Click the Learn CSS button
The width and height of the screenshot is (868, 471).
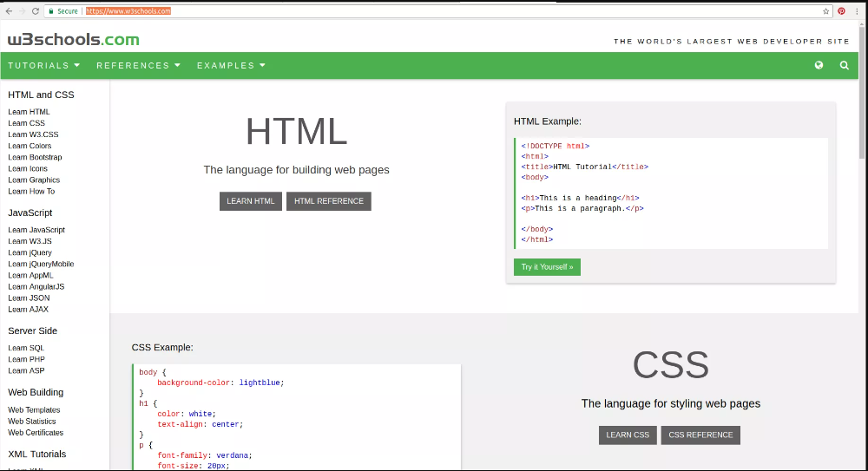point(628,435)
